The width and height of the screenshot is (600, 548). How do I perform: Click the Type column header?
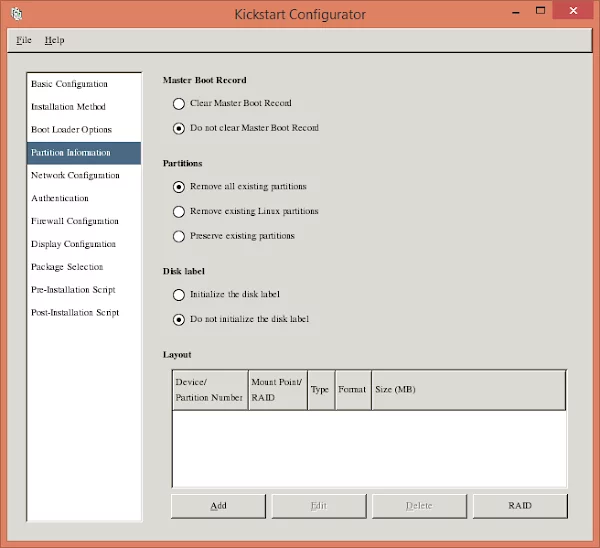click(x=321, y=390)
